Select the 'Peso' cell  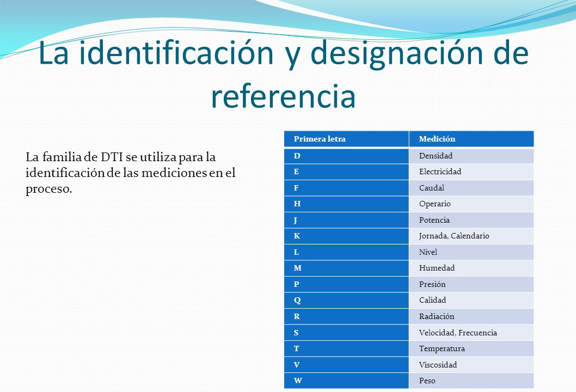(x=471, y=381)
